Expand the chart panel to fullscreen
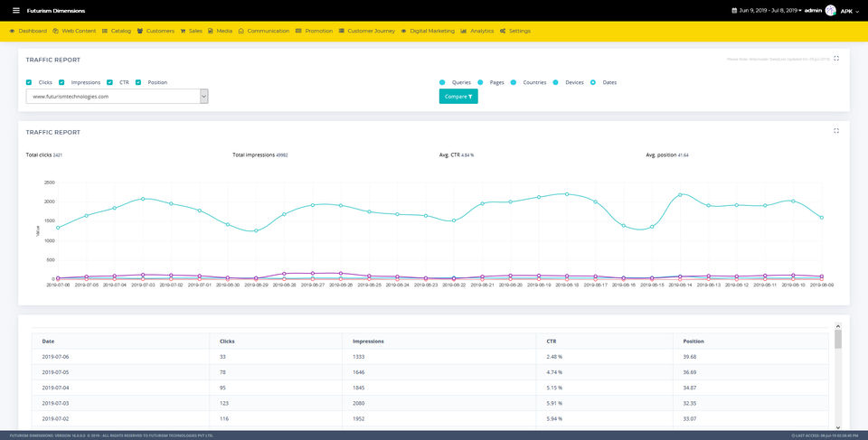The image size is (868, 440). pyautogui.click(x=835, y=131)
